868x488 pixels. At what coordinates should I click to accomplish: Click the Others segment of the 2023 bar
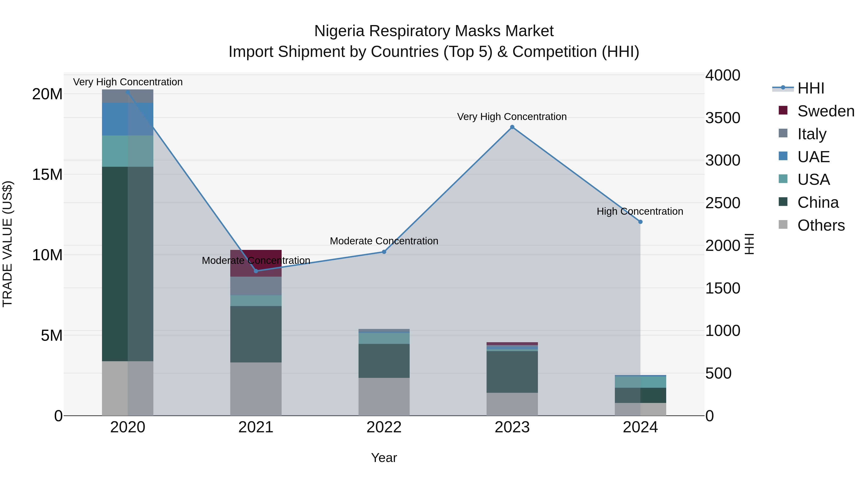512,404
